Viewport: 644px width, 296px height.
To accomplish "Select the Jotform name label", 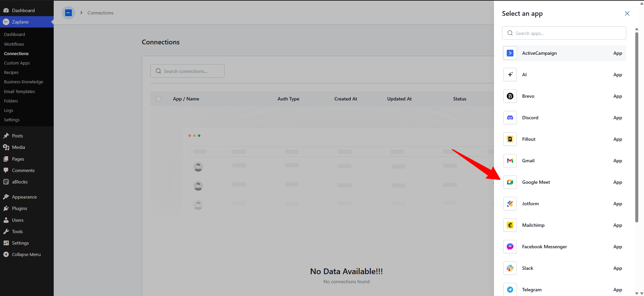I will point(530,204).
